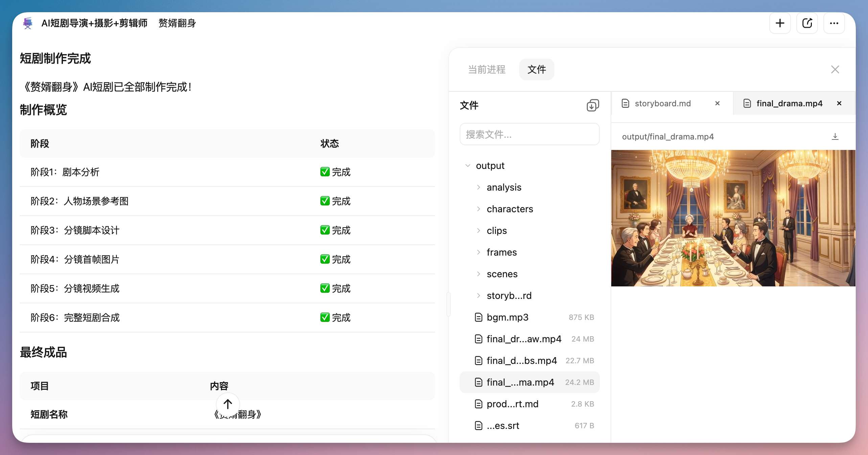868x455 pixels.
Task: Click document icon on storyboard.md tab
Action: coord(625,103)
